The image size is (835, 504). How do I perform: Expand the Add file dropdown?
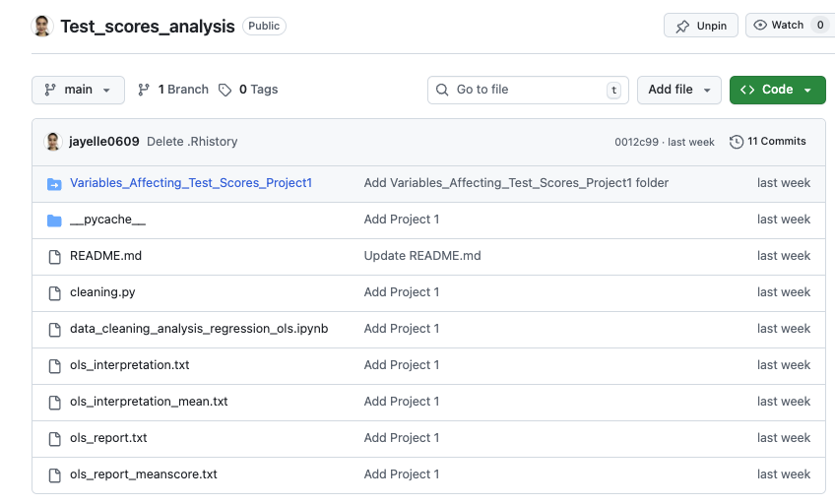tap(678, 90)
